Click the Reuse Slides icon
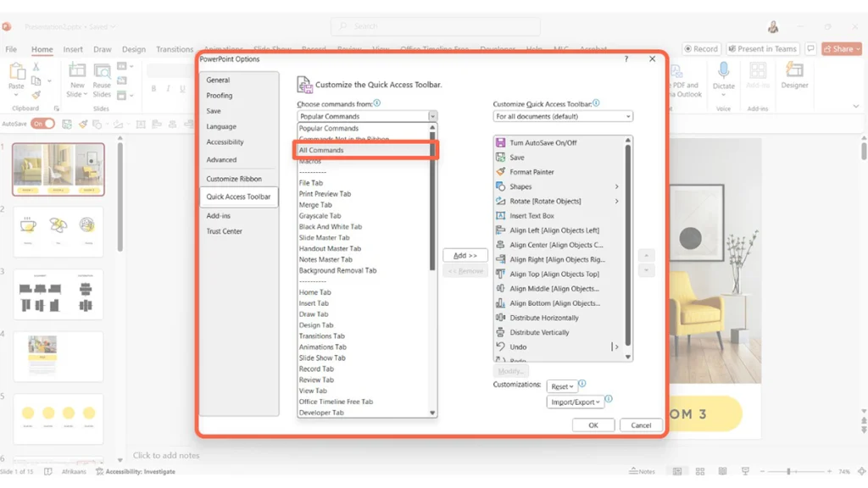Screen dimensions: 868x488 (102, 71)
